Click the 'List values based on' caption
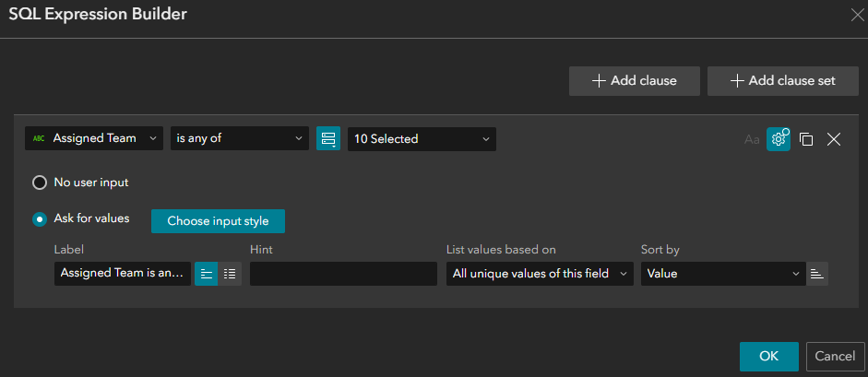 tap(501, 250)
